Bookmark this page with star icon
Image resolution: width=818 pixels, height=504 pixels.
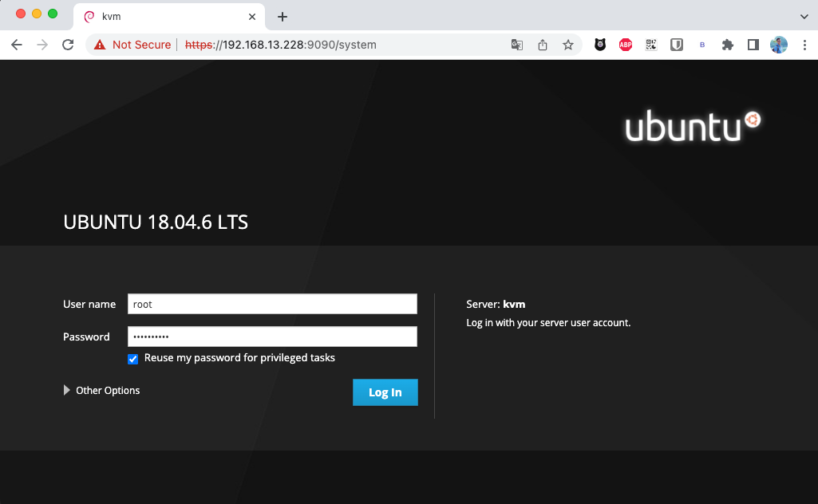click(x=568, y=45)
